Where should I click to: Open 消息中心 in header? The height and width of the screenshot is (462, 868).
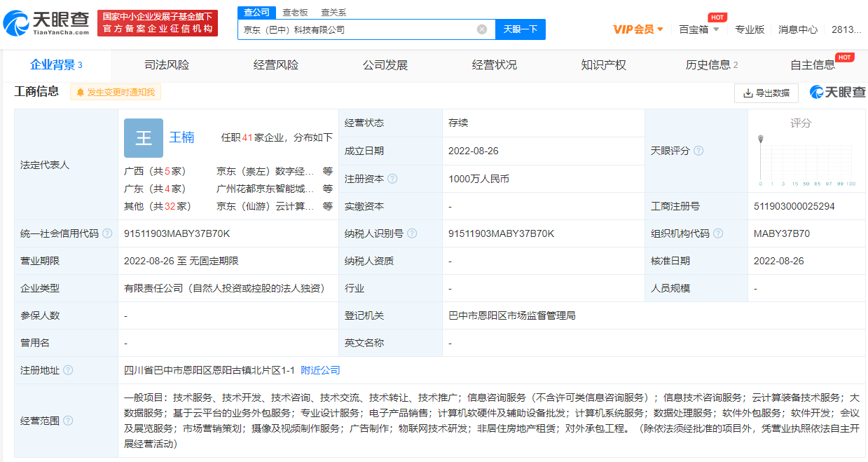click(798, 29)
